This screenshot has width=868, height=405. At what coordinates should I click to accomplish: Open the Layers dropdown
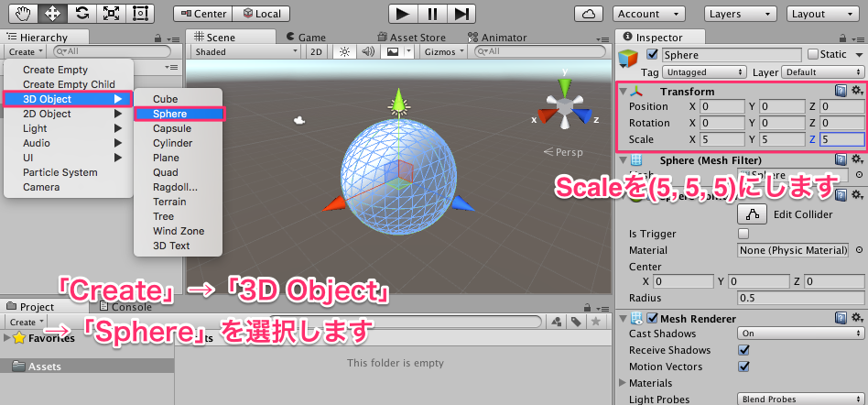coord(740,14)
